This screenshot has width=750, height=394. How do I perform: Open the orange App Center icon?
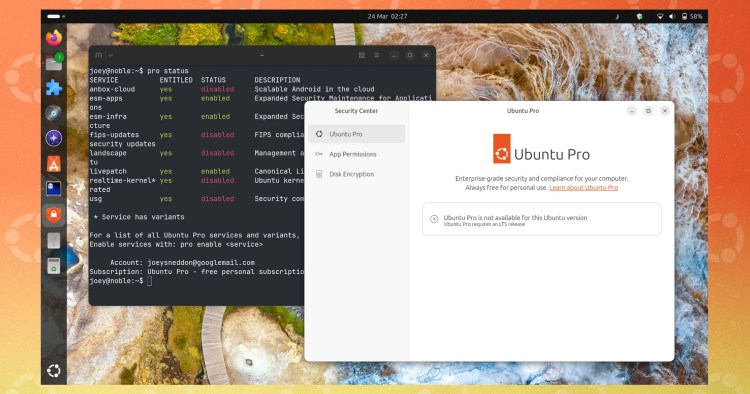(x=54, y=164)
